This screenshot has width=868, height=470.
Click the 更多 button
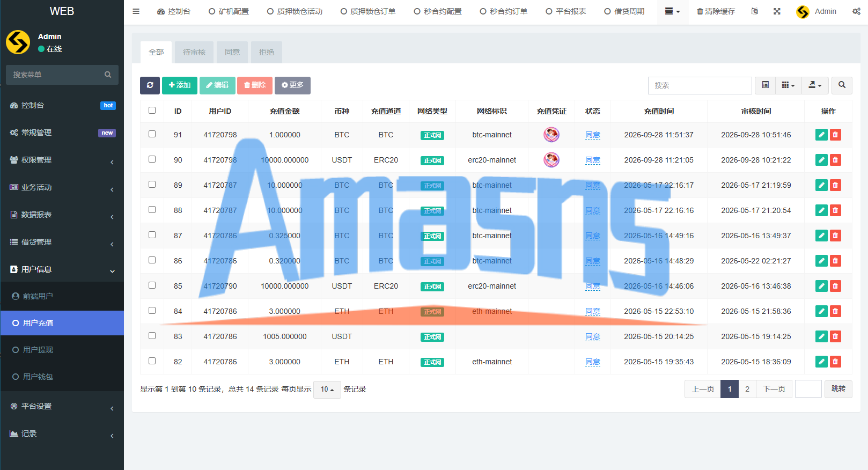292,85
